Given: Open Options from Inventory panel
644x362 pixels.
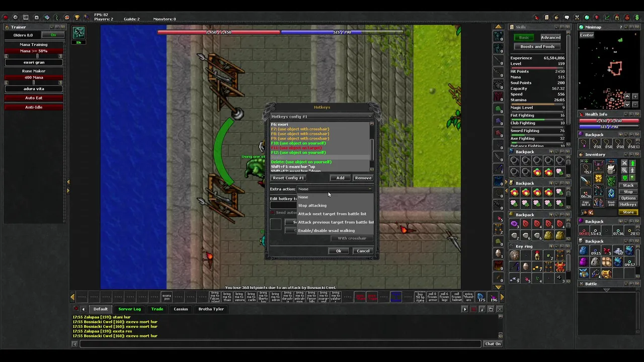Looking at the screenshot, I should tap(628, 198).
